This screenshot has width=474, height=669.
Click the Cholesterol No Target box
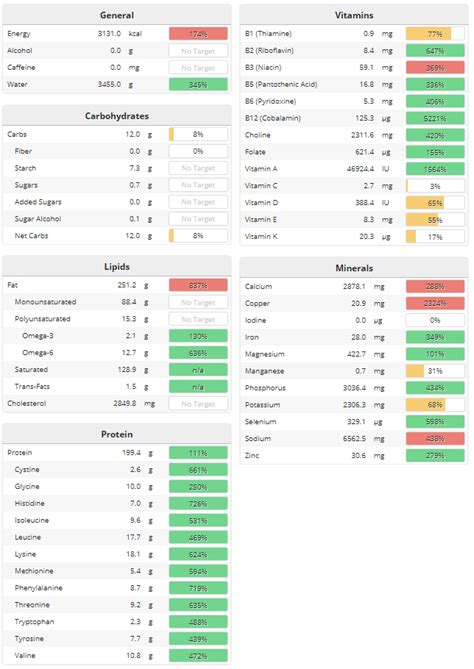[198, 404]
